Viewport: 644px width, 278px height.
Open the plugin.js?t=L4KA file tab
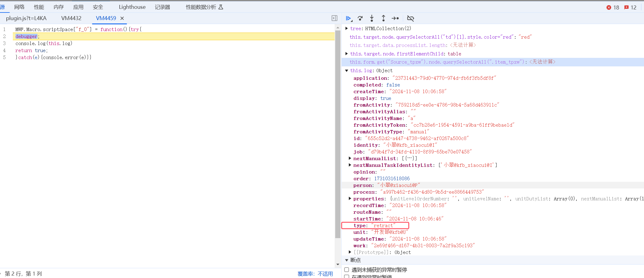click(x=26, y=18)
